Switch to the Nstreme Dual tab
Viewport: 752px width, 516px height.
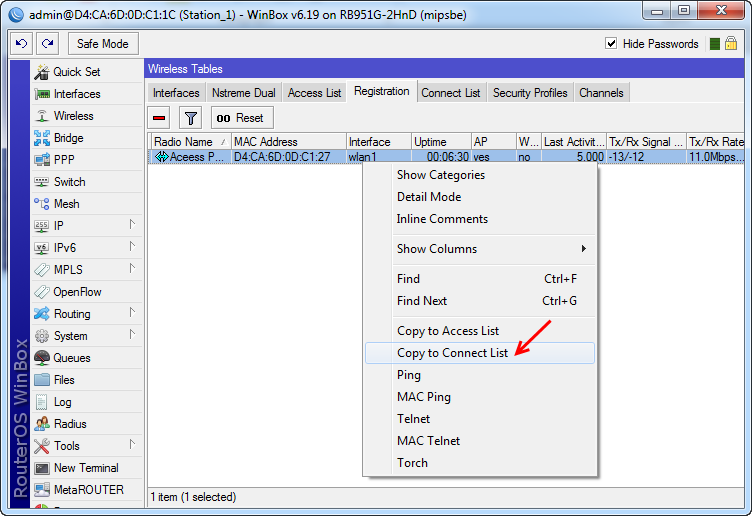(244, 93)
